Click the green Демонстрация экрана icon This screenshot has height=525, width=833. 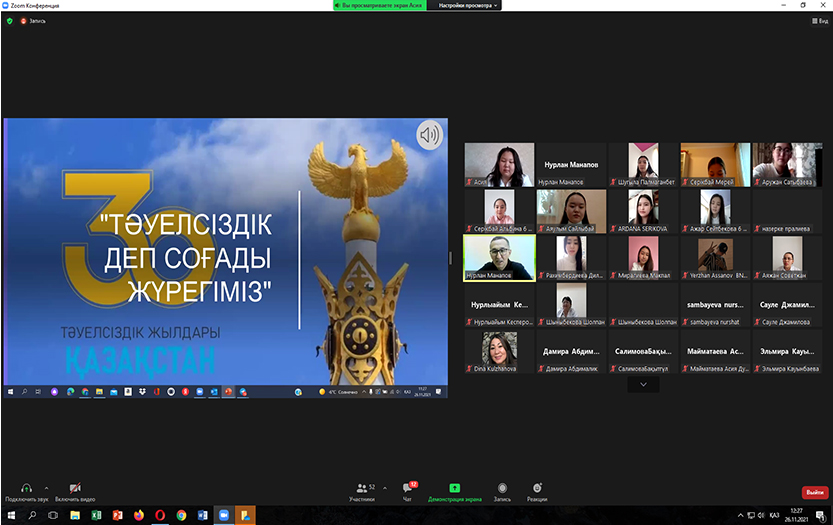[454, 487]
